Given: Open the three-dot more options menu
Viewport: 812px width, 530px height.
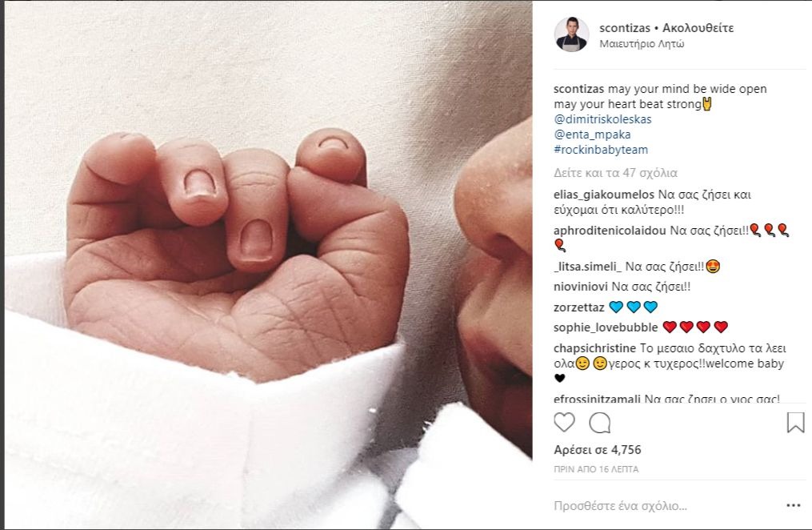Looking at the screenshot, I should click(794, 506).
